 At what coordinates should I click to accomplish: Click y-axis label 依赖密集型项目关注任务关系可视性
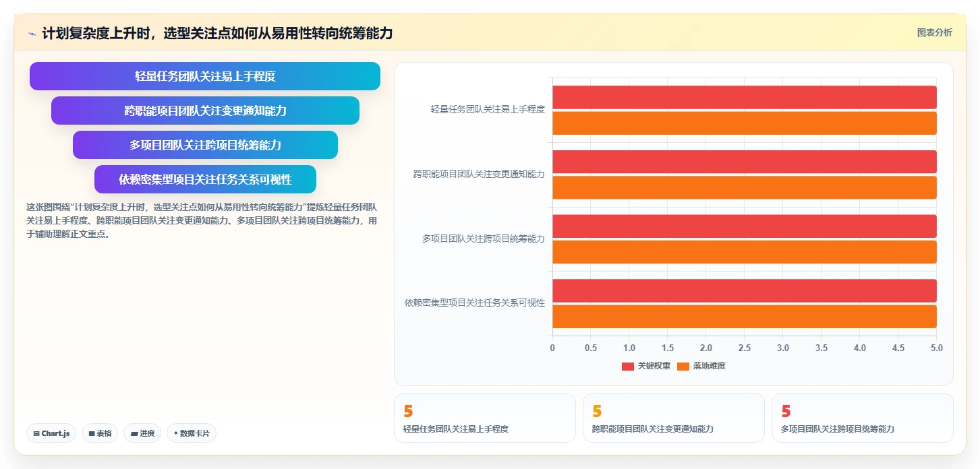click(x=475, y=303)
